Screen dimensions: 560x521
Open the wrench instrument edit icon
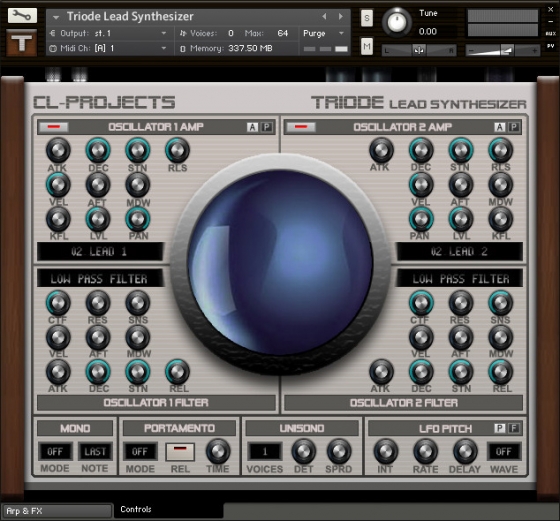(22, 16)
